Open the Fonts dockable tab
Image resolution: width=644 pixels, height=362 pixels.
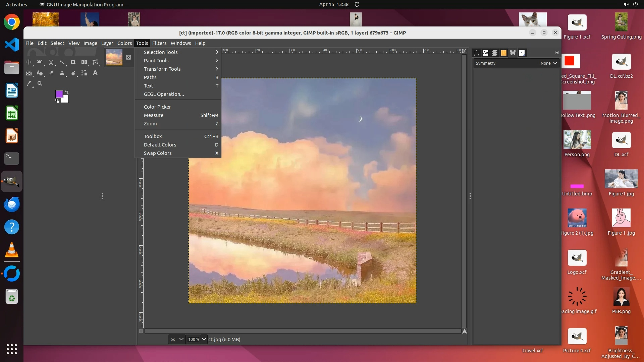[x=486, y=53]
